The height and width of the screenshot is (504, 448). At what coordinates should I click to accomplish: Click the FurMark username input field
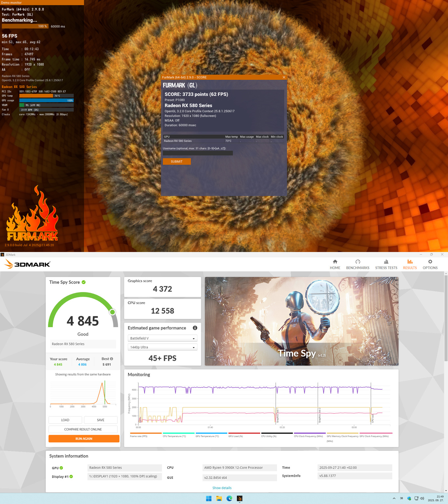198,153
